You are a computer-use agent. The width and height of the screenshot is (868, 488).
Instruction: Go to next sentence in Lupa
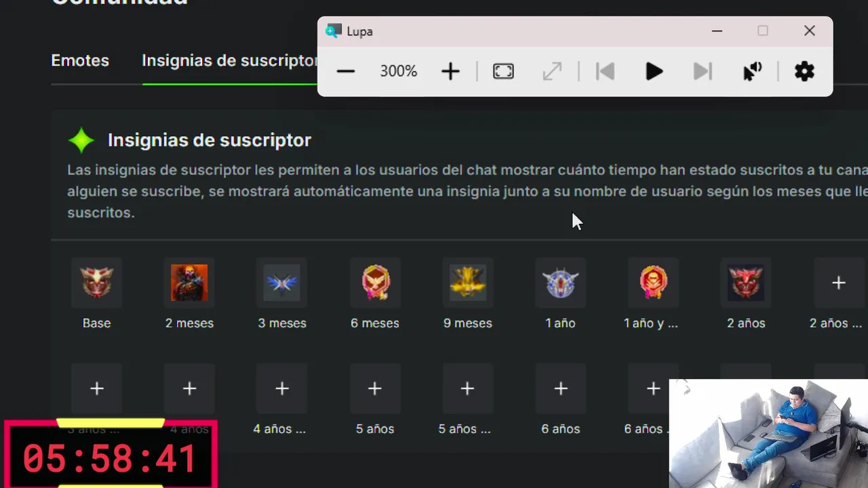(x=703, y=71)
